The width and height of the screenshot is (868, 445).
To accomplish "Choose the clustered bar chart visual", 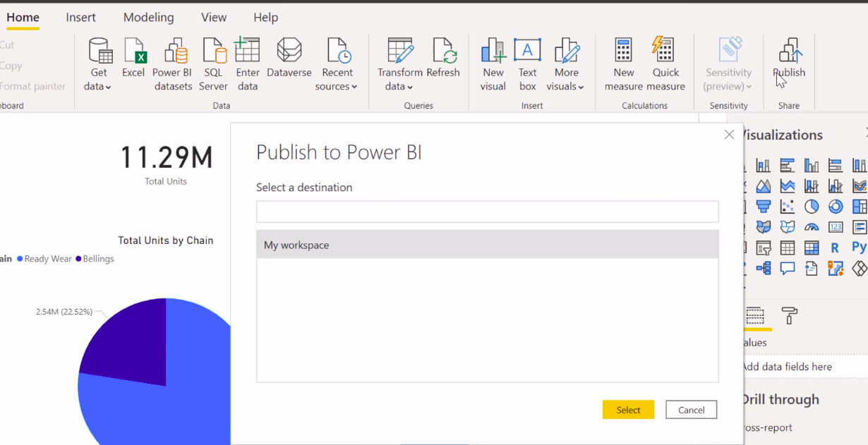I will (x=788, y=166).
